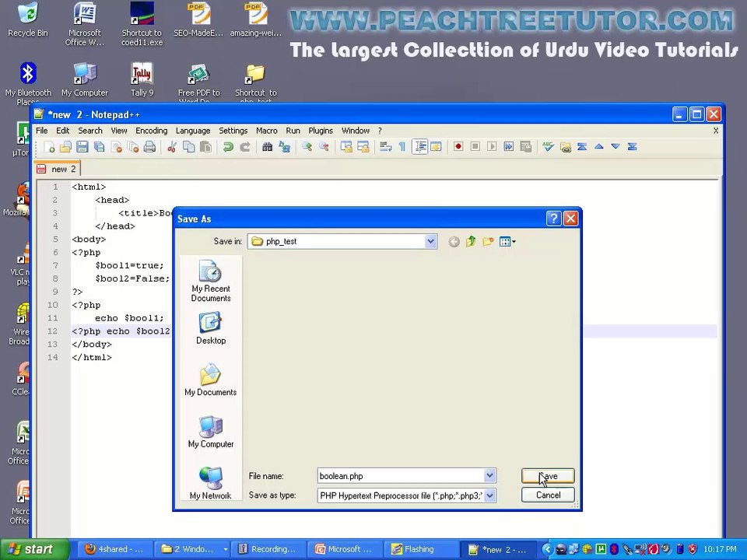
Task: Click the Zoom Out magnifier icon
Action: [x=324, y=147]
